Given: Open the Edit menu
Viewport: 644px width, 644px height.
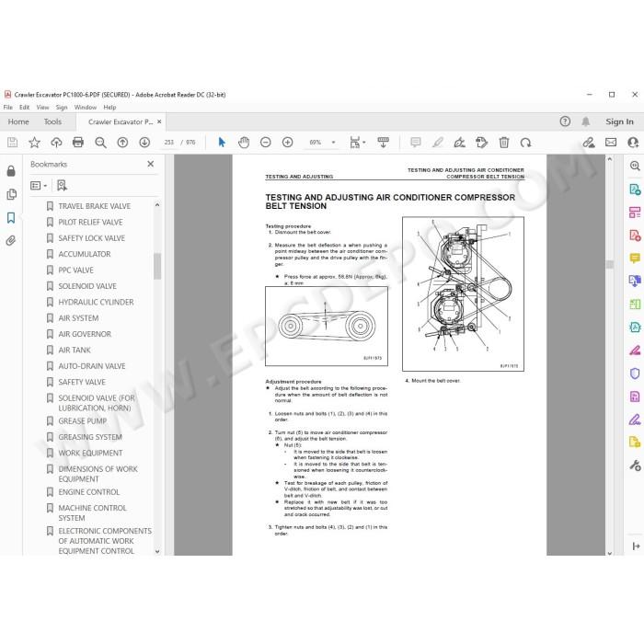Looking at the screenshot, I should pos(24,108).
